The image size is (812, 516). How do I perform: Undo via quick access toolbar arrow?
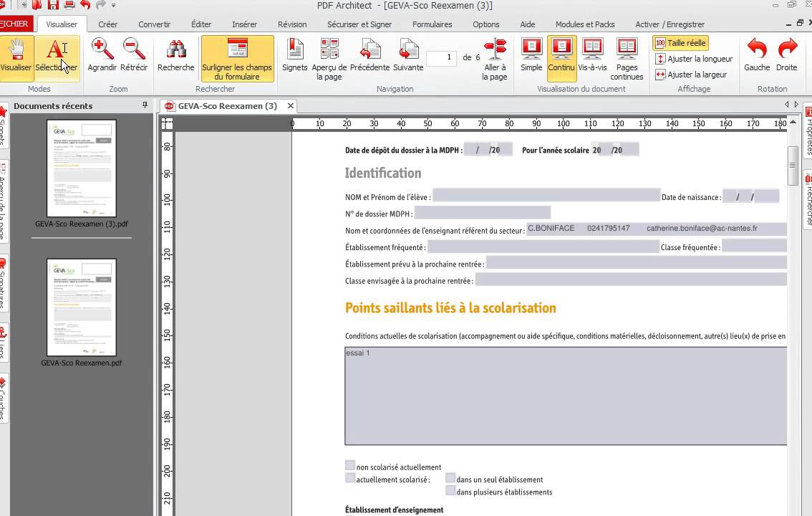[x=85, y=5]
